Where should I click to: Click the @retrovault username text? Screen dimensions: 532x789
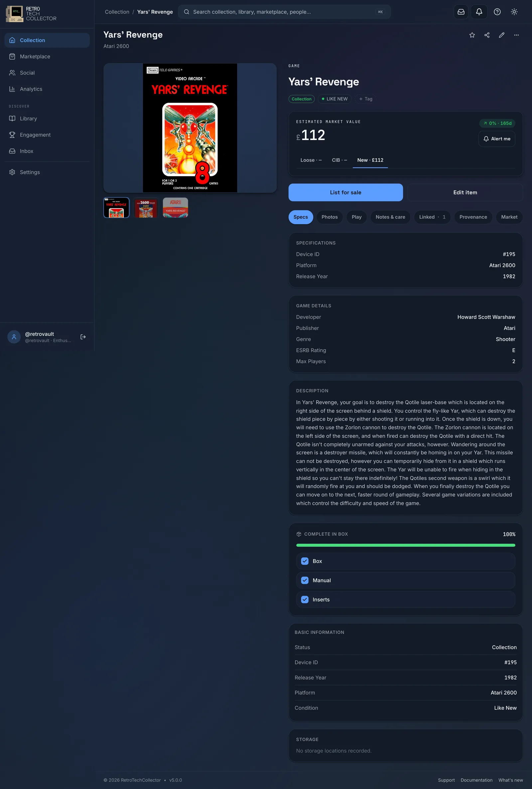[39, 334]
